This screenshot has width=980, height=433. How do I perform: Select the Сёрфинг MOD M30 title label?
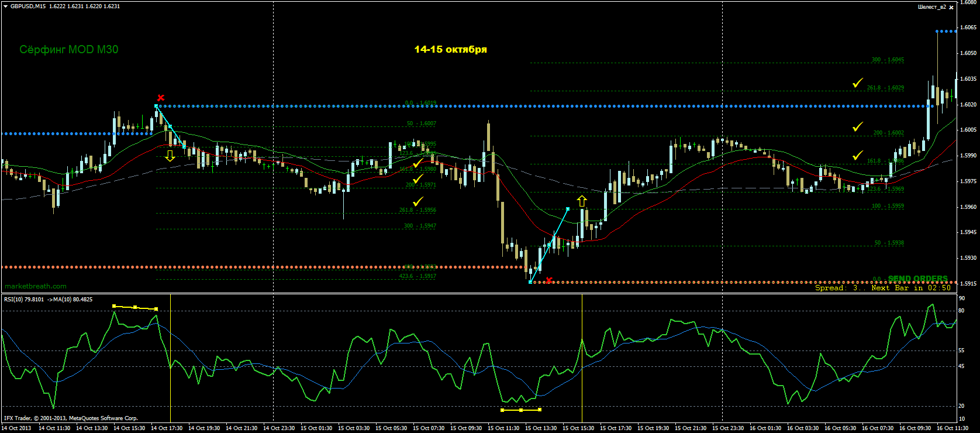[69, 50]
